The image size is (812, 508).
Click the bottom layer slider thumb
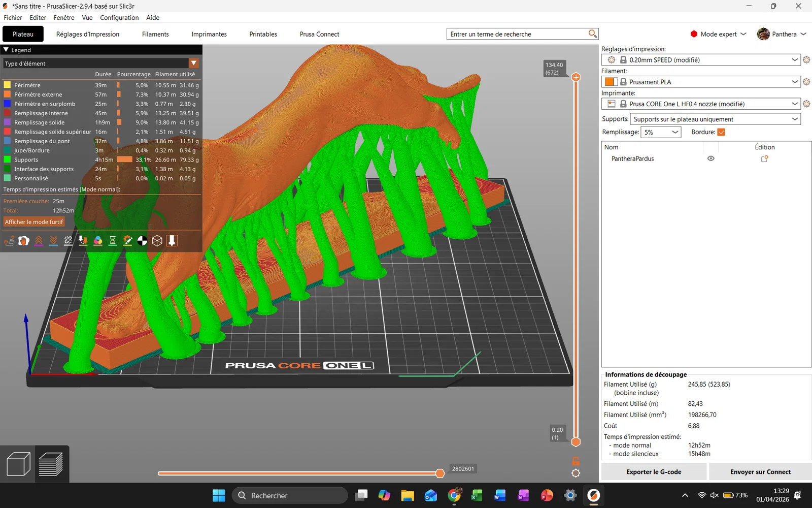tap(576, 442)
